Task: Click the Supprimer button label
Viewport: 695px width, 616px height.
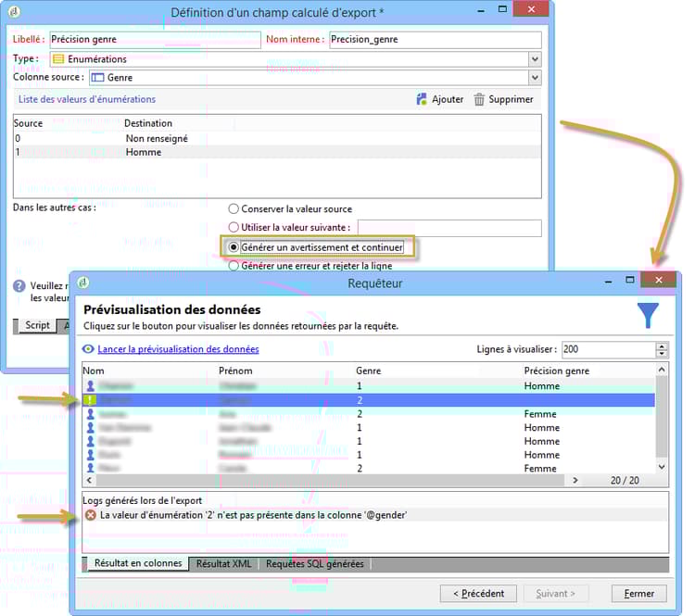Action: (511, 99)
